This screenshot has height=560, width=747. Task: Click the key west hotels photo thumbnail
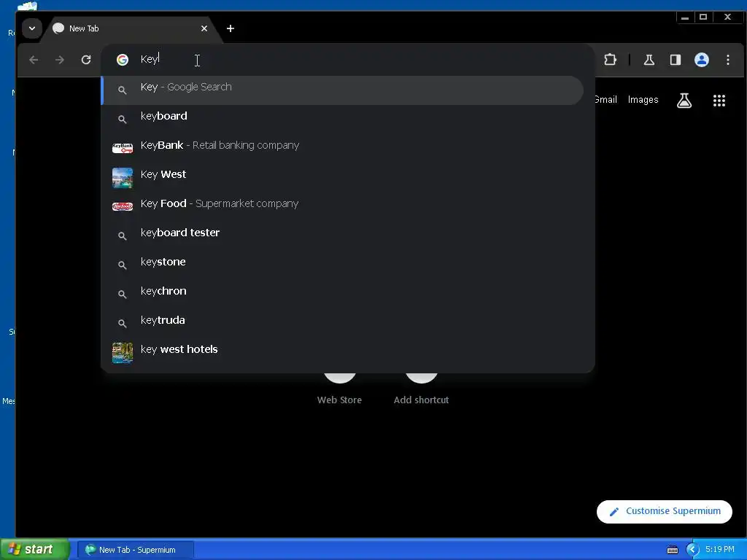[123, 353]
